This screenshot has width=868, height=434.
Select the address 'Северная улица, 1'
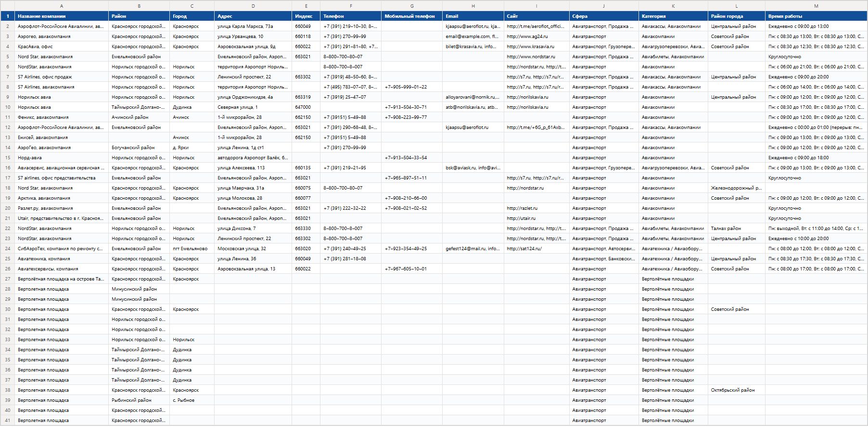(253, 107)
